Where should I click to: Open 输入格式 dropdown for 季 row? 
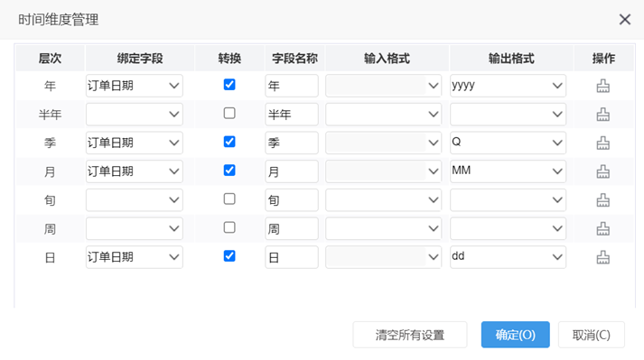click(384, 143)
